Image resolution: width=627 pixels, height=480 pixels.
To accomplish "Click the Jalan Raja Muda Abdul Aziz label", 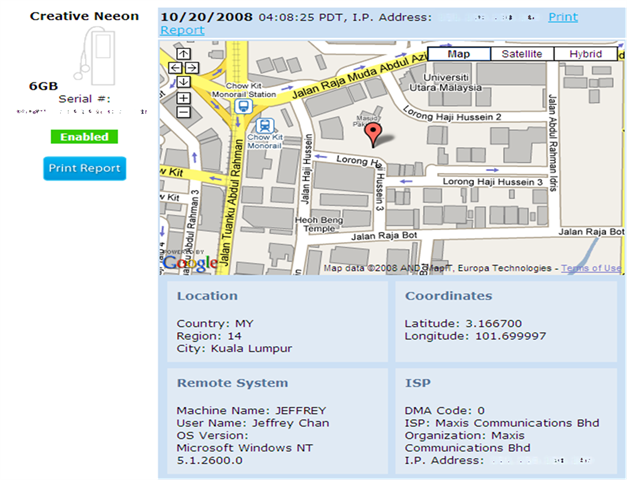I will coord(359,76).
